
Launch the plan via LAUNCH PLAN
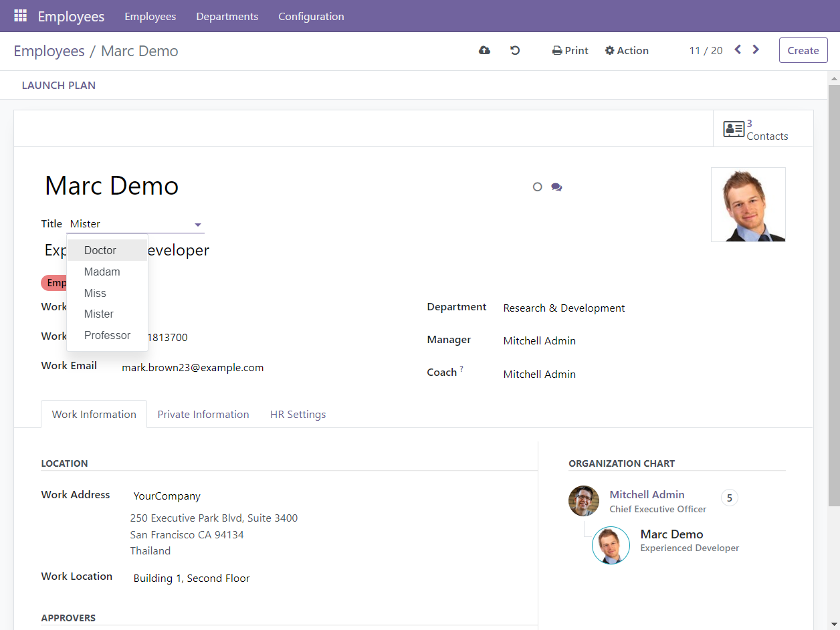click(58, 85)
